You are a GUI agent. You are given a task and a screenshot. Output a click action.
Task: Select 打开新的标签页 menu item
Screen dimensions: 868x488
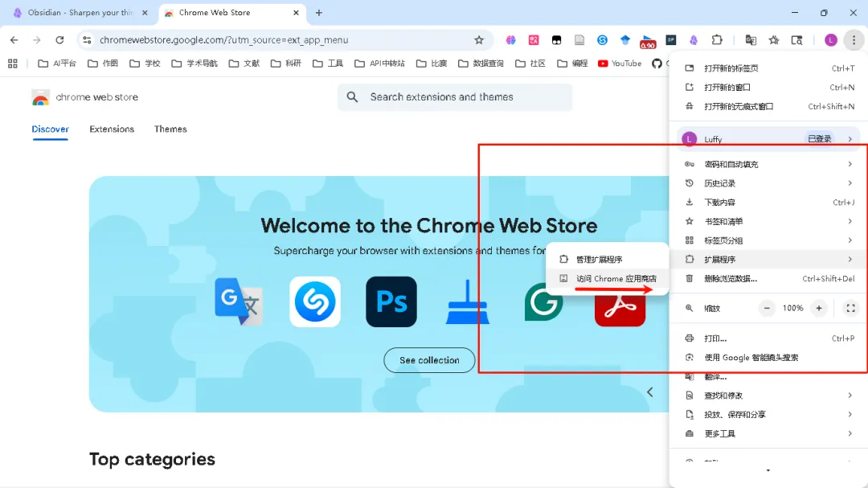coord(768,68)
